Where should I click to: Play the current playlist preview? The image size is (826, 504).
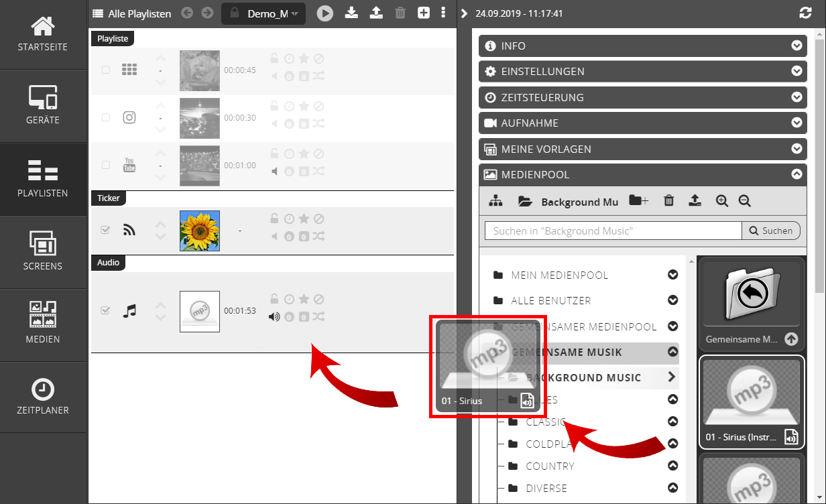(325, 13)
